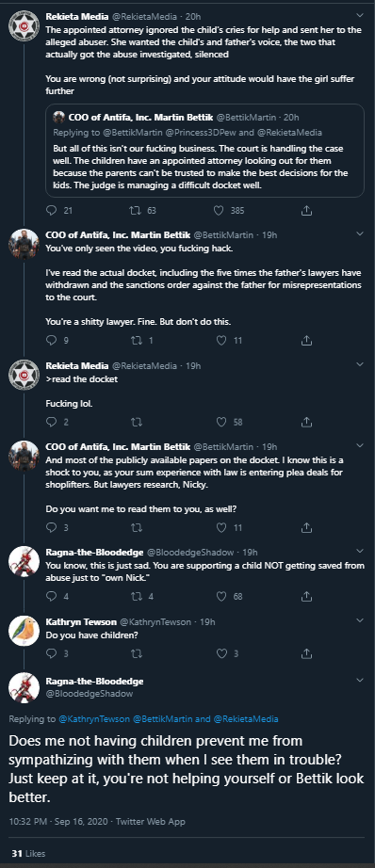View the 31 Likes list
375x868 pixels.
[x=28, y=853]
